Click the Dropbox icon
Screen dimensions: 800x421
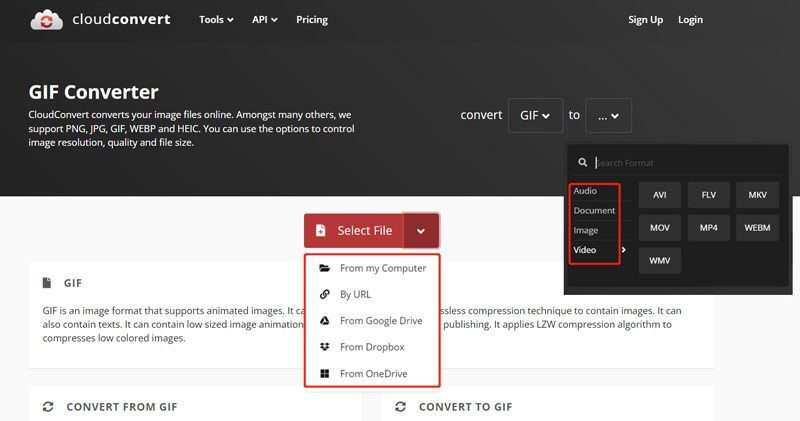[x=324, y=347]
